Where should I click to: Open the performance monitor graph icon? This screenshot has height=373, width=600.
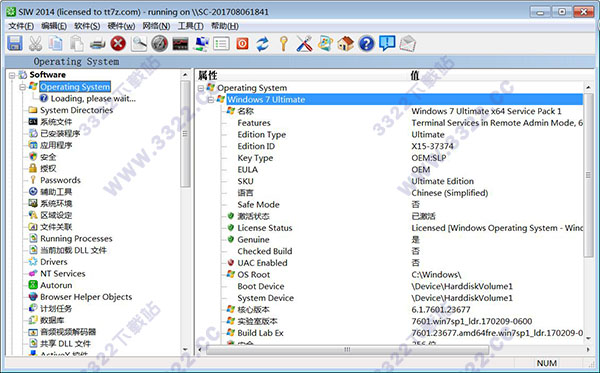point(180,44)
